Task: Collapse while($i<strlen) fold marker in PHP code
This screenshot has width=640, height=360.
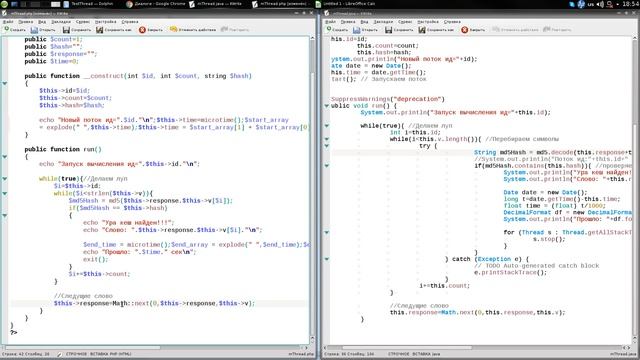Action: (5, 193)
